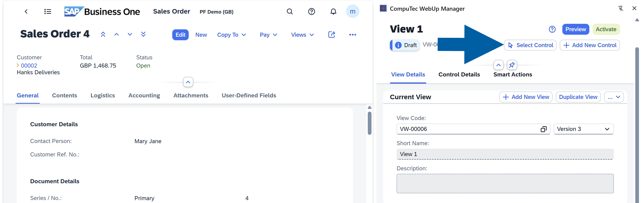
Task: Click the Short Name field
Action: 505,154
